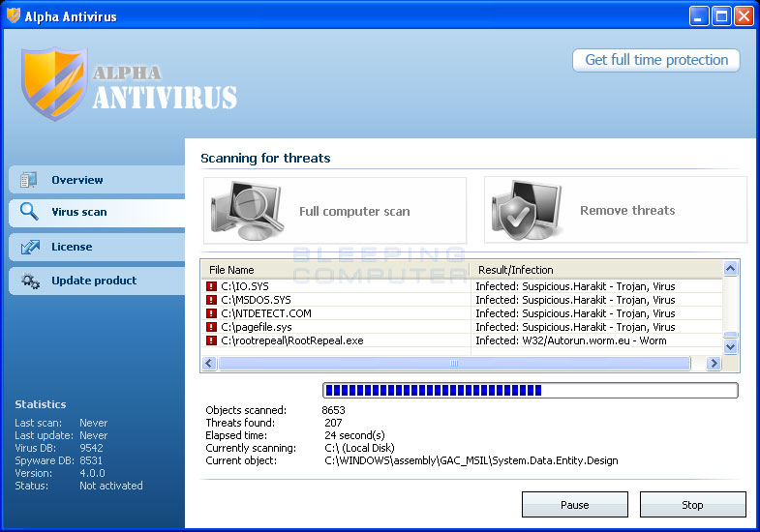
Task: Click the results list scroll left arrow
Action: pos(209,363)
